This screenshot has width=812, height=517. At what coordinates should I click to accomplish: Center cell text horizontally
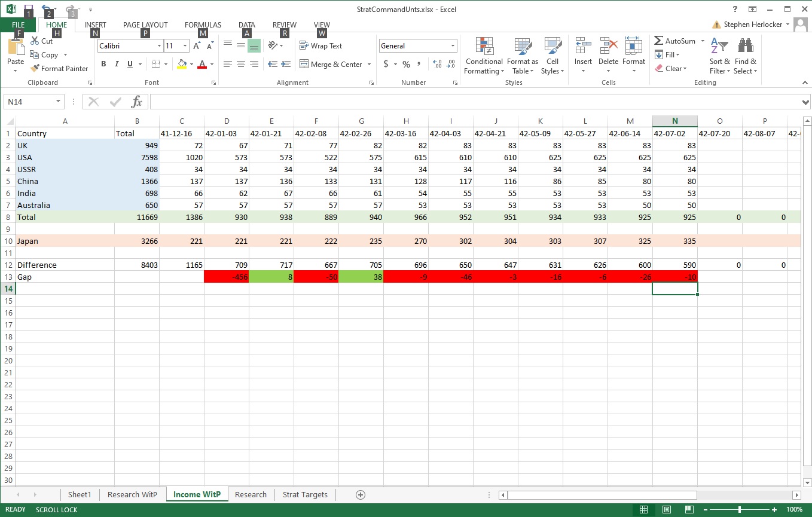pos(241,64)
